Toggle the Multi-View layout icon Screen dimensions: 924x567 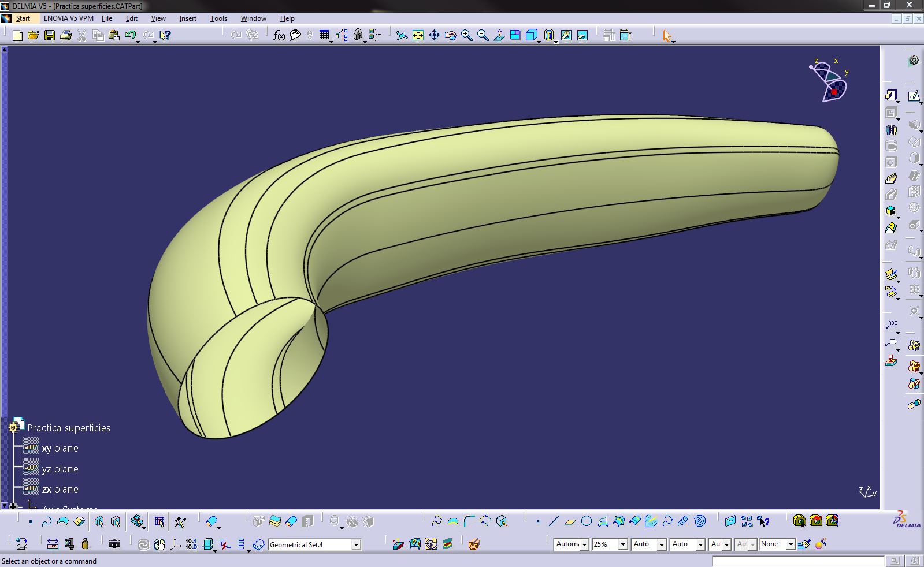click(515, 36)
